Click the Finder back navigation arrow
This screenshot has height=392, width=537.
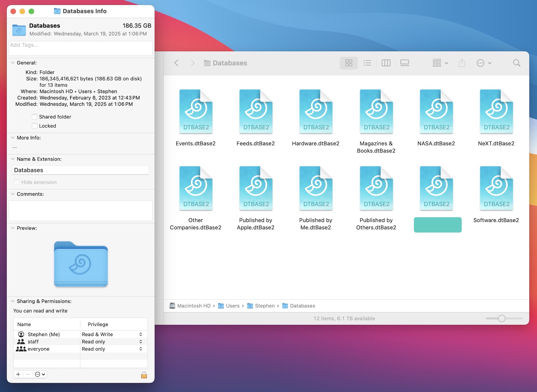tap(176, 63)
